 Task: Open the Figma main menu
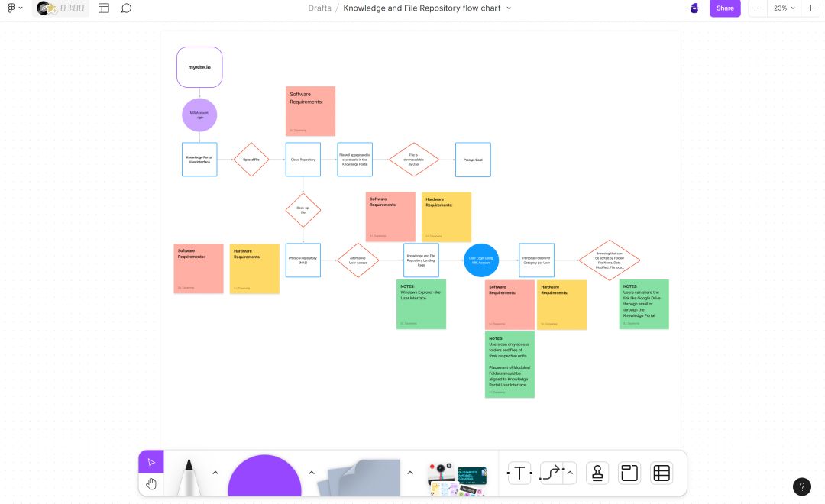pos(15,8)
